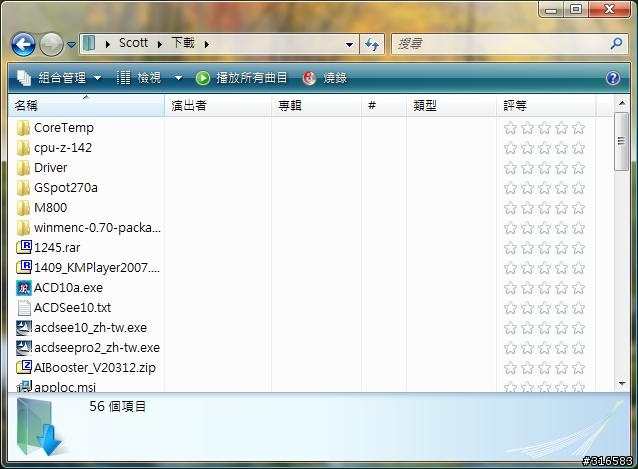The height and width of the screenshot is (469, 638).
Task: Select the GSpot270a folder icon
Action: (23, 188)
